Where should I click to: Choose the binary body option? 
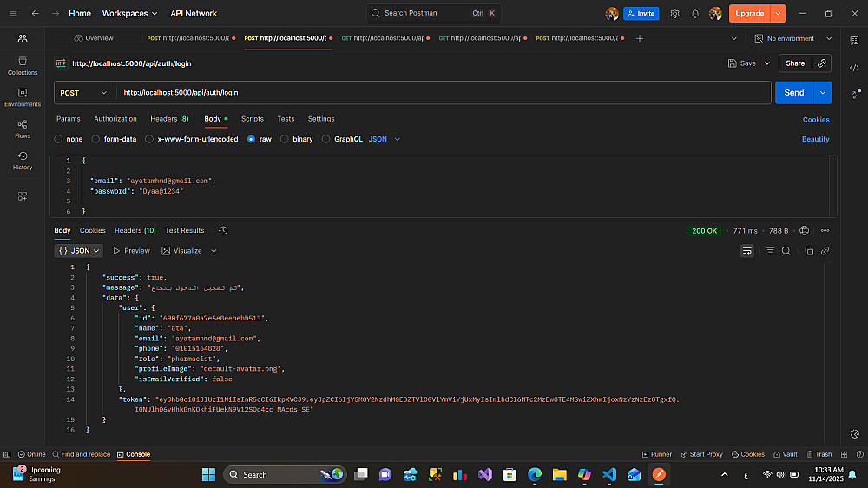coord(296,139)
